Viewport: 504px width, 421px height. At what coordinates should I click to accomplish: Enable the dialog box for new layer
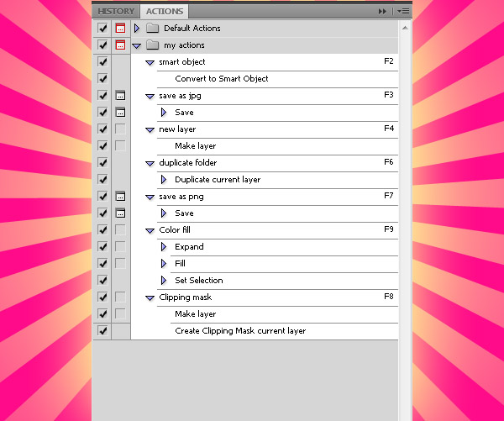(x=120, y=129)
